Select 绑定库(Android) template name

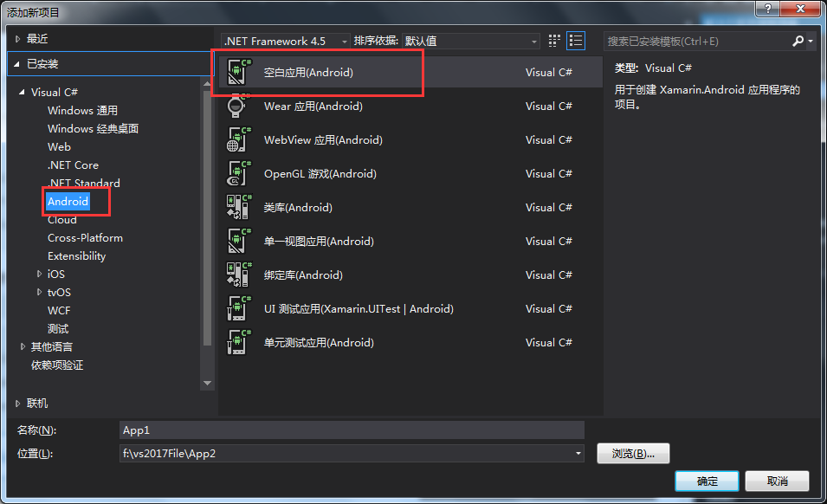[303, 275]
